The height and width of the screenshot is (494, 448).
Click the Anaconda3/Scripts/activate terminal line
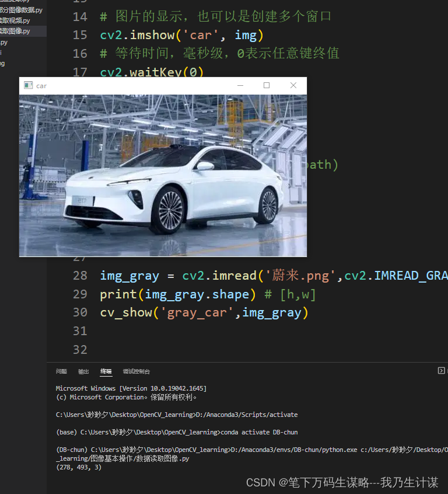coord(177,415)
